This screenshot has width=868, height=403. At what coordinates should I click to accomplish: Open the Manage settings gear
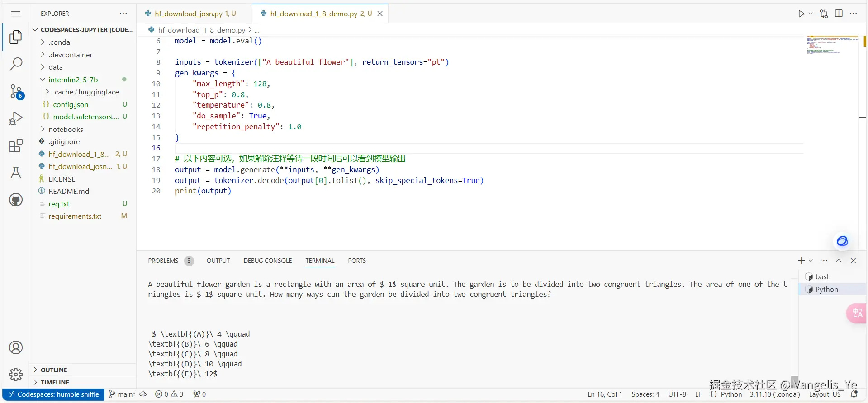click(x=16, y=375)
